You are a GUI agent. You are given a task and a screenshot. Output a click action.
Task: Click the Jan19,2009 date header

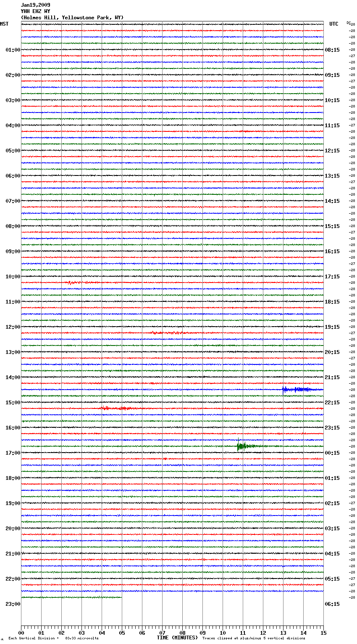click(36, 5)
